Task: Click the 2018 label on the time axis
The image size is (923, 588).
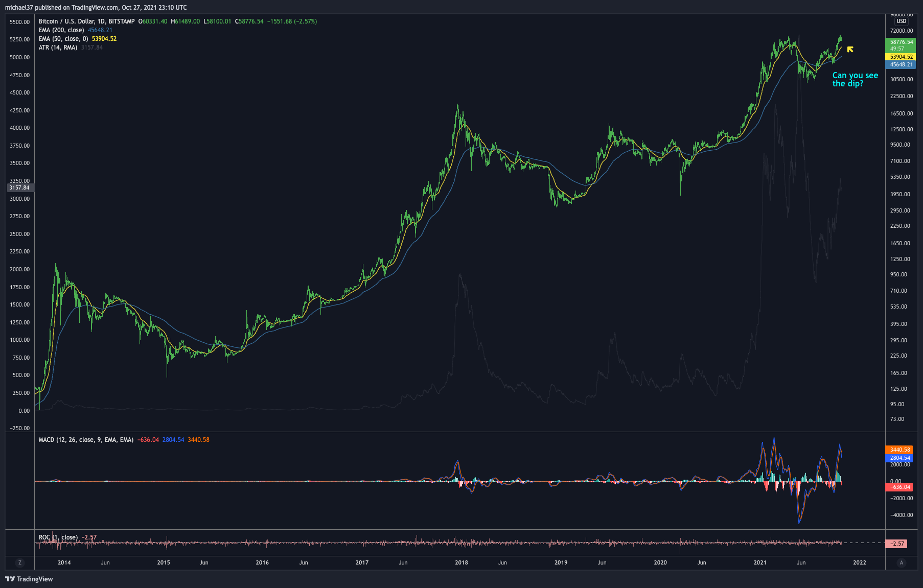Action: pyautogui.click(x=462, y=562)
